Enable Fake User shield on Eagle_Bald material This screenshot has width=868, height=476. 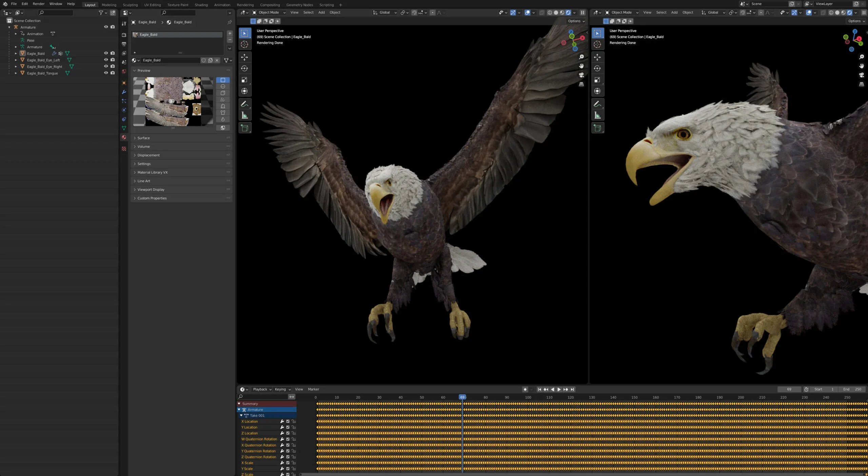point(204,60)
